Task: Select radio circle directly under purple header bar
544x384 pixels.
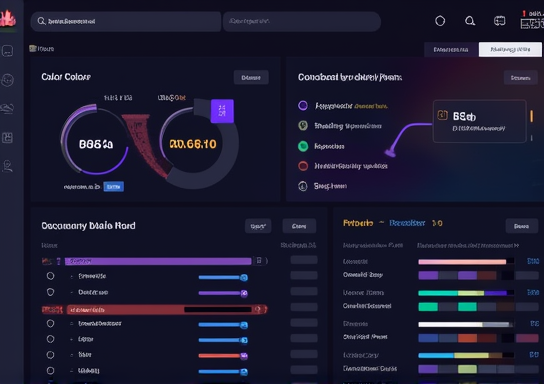Action: coord(50,276)
